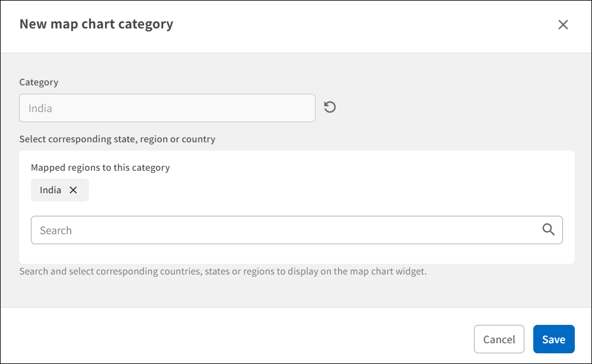Click the magnifying glass search icon
This screenshot has height=364, width=592.
[x=549, y=230]
